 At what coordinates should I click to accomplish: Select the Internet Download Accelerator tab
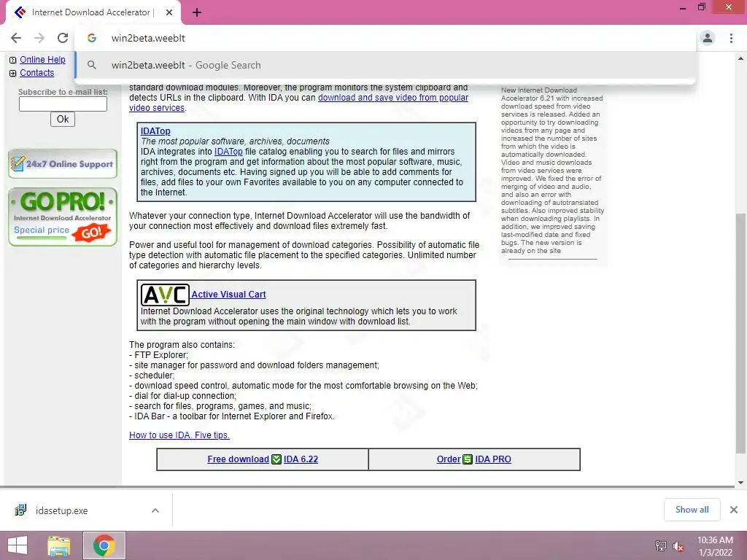(x=93, y=12)
